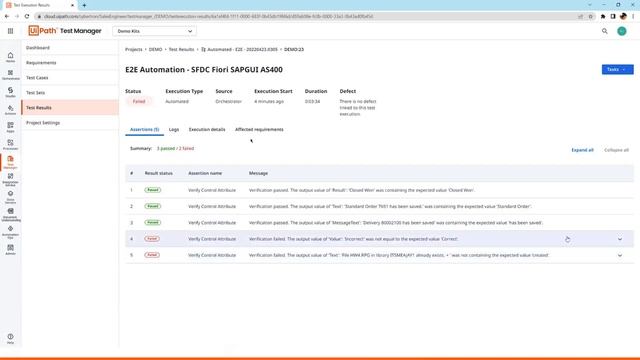
Task: Click the Assertion name column header
Action: (x=205, y=173)
